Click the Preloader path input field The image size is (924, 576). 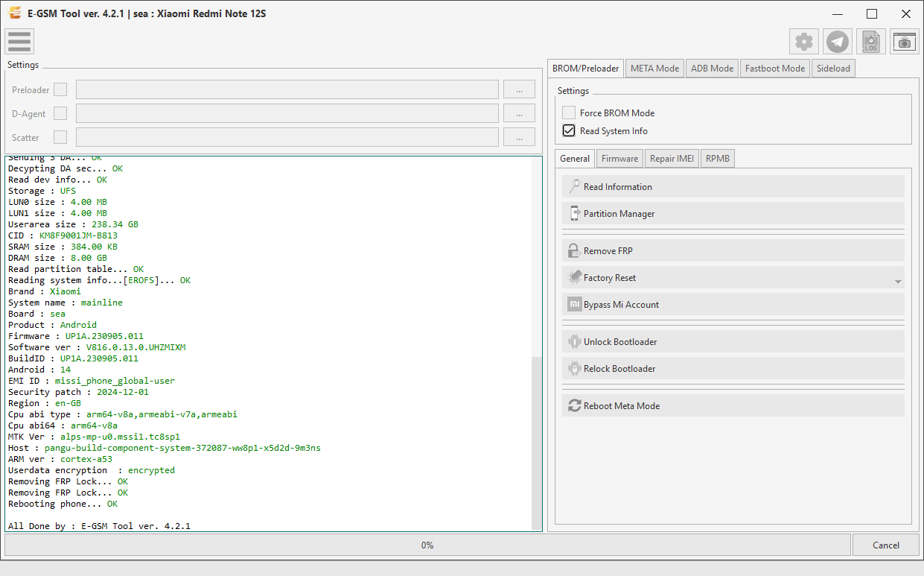click(x=287, y=89)
